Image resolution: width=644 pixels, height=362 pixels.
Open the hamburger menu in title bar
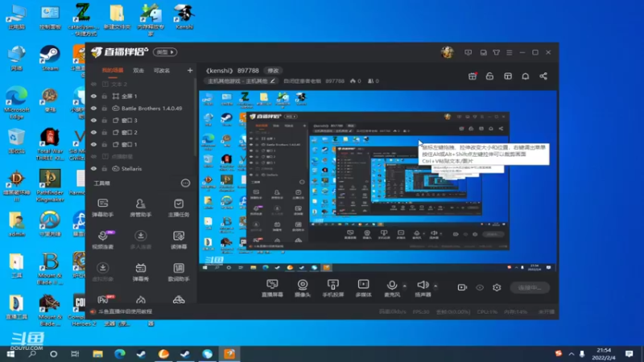(x=510, y=52)
